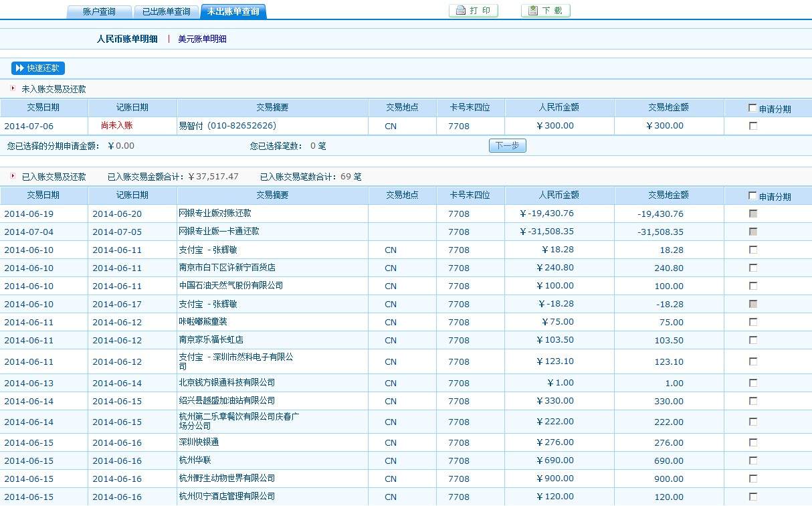Click the 下载 download button
The width and height of the screenshot is (812, 506).
(x=546, y=11)
